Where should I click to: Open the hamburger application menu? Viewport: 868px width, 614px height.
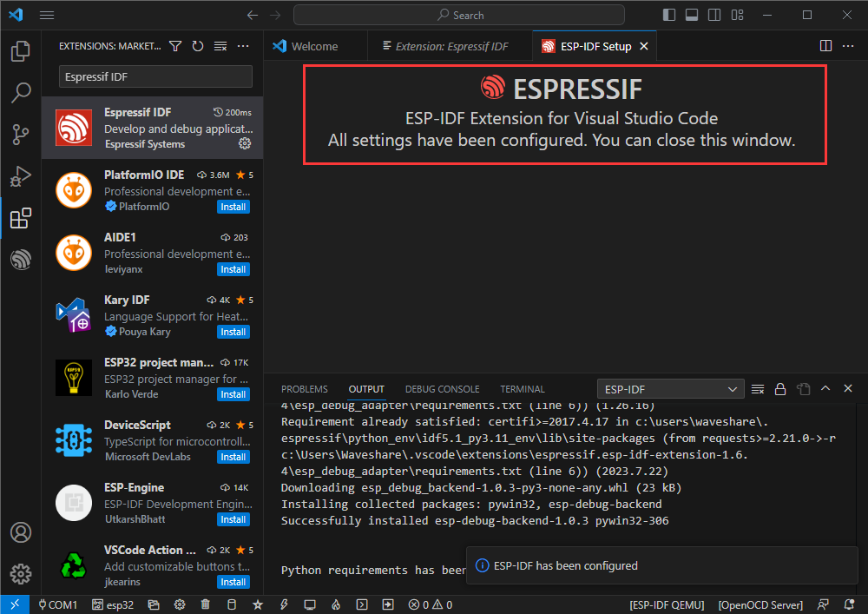[x=47, y=15]
